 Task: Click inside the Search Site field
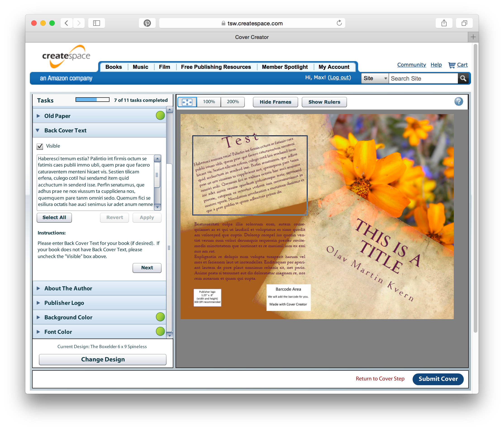pyautogui.click(x=423, y=78)
